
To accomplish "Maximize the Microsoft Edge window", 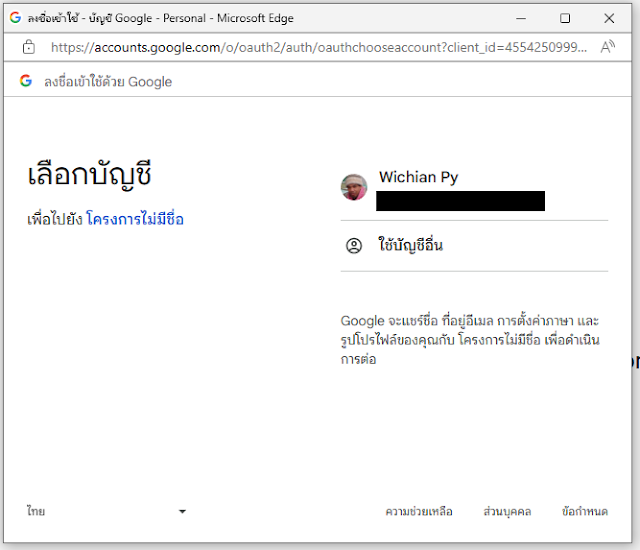I will pos(565,18).
